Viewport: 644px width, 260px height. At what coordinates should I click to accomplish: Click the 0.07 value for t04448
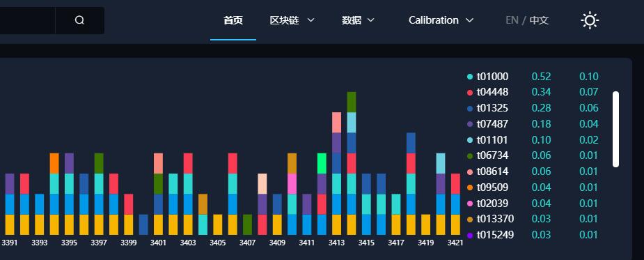tap(589, 92)
